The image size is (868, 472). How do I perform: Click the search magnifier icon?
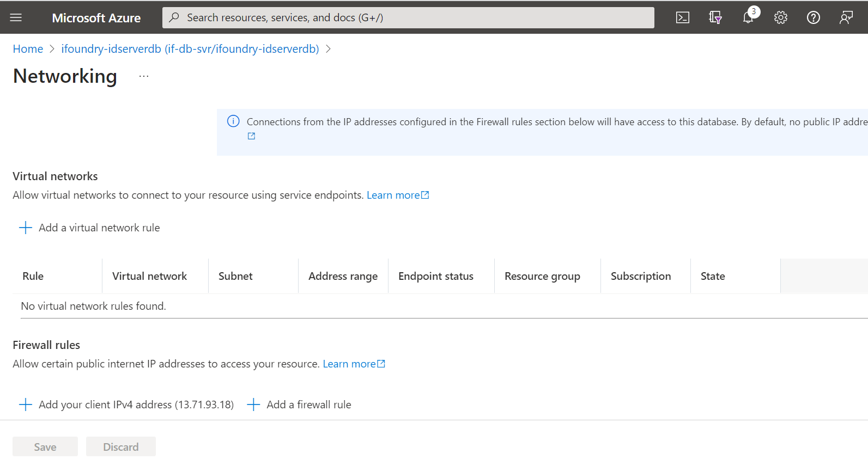click(x=174, y=17)
